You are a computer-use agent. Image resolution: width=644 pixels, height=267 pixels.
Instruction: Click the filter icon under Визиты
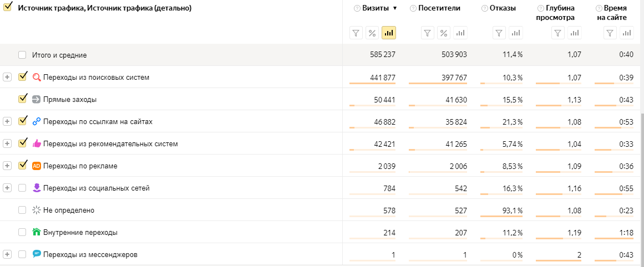pyautogui.click(x=356, y=33)
